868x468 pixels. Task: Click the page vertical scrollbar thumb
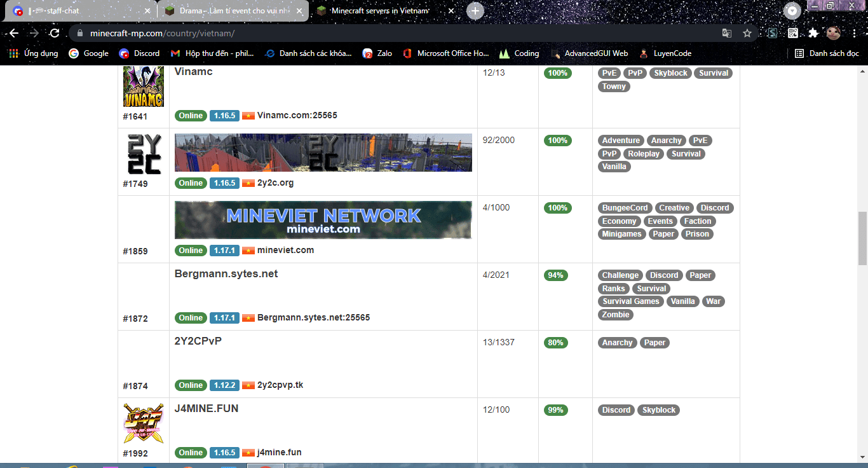(x=862, y=238)
